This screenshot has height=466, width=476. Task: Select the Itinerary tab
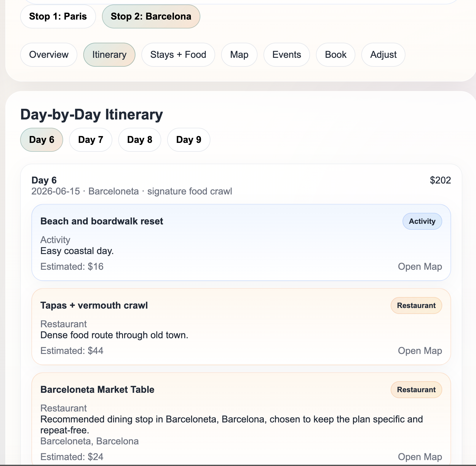click(109, 55)
